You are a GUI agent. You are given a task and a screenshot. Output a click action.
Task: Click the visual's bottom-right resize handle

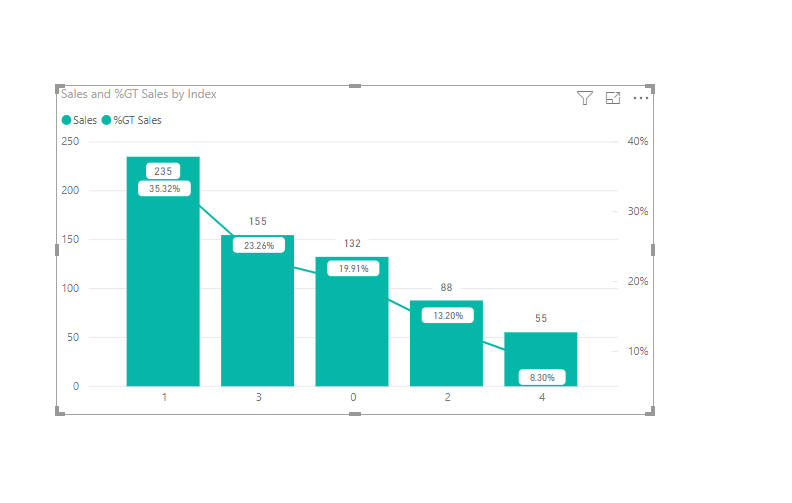(650, 411)
